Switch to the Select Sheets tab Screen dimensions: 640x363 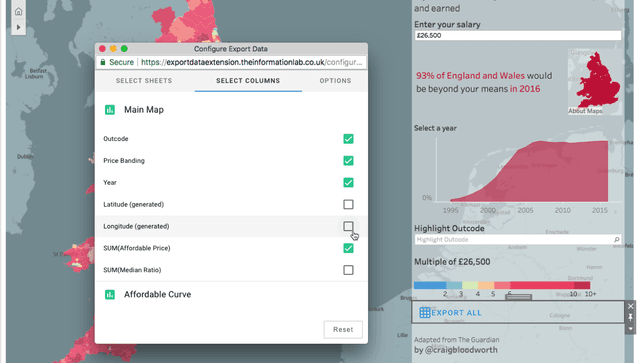coord(144,81)
